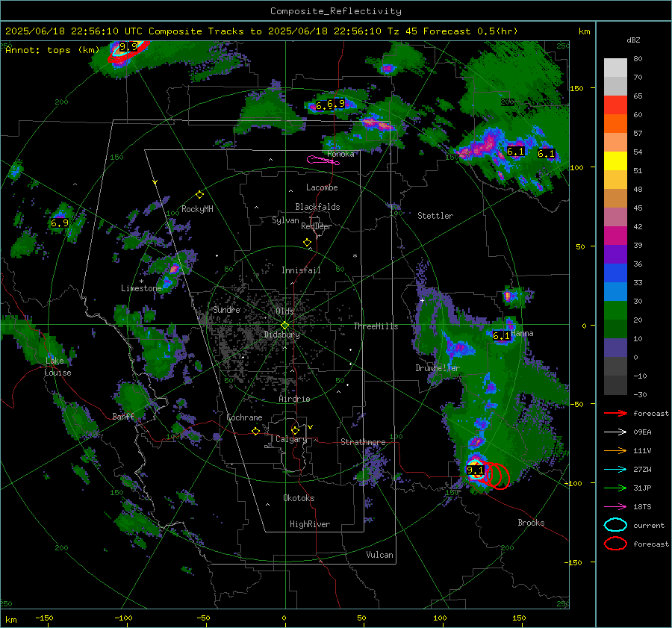Image resolution: width=672 pixels, height=628 pixels.
Task: Click the yellow diamond marker above Calgary
Action: tap(295, 430)
